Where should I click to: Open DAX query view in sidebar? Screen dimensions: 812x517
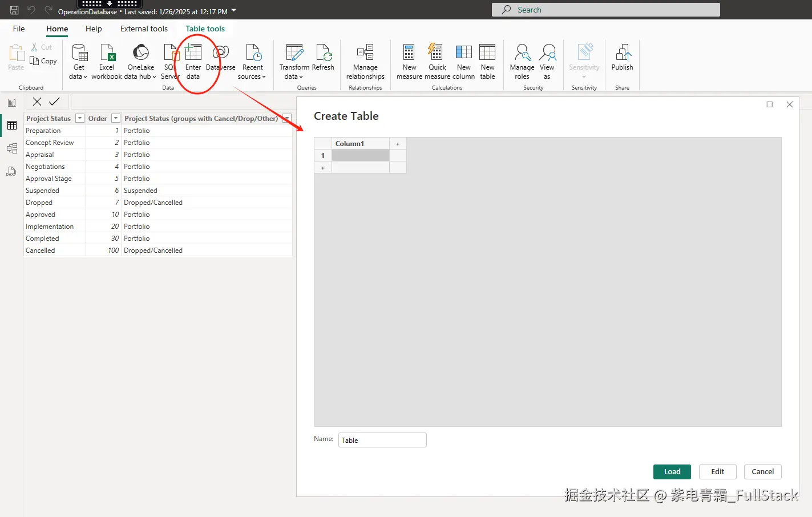pos(11,171)
